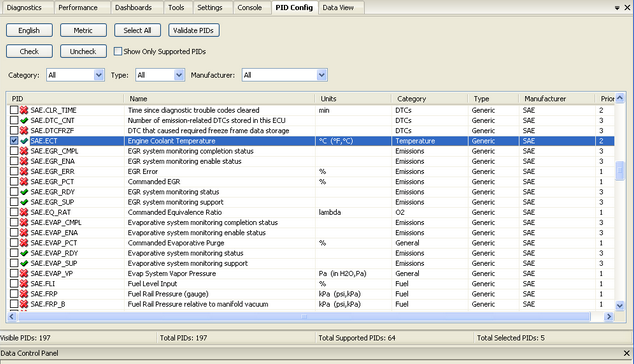Click the green check icon for SAE.EVAP_SUP
This screenshot has height=364, width=634.
tap(24, 263)
